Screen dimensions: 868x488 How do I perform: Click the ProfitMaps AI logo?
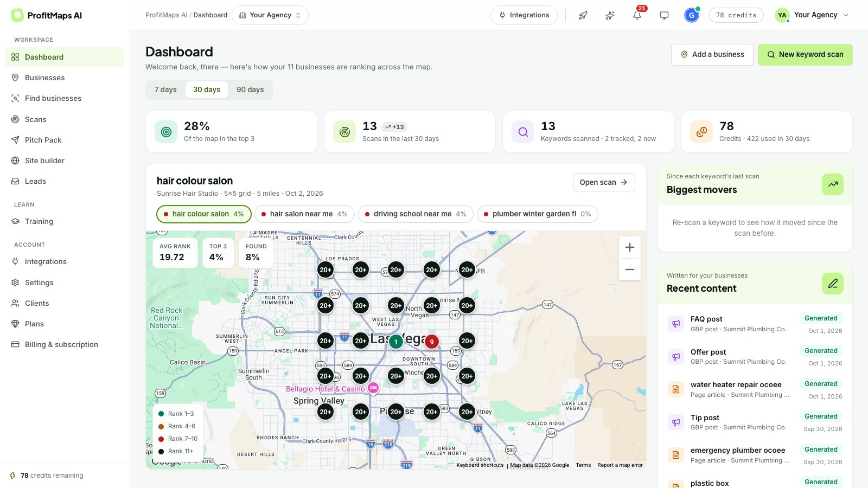(x=47, y=15)
